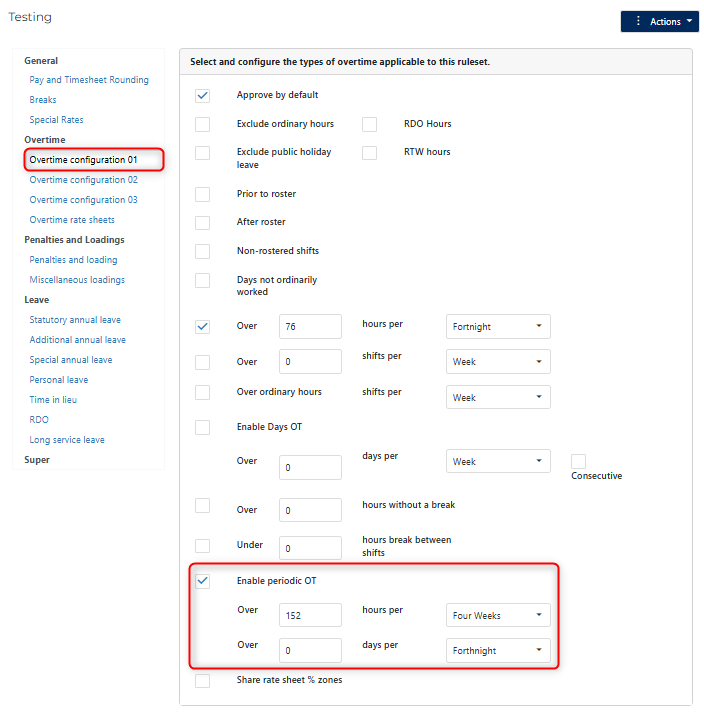Tick Over shifts per week checkbox
The image size is (704, 718).
[202, 362]
